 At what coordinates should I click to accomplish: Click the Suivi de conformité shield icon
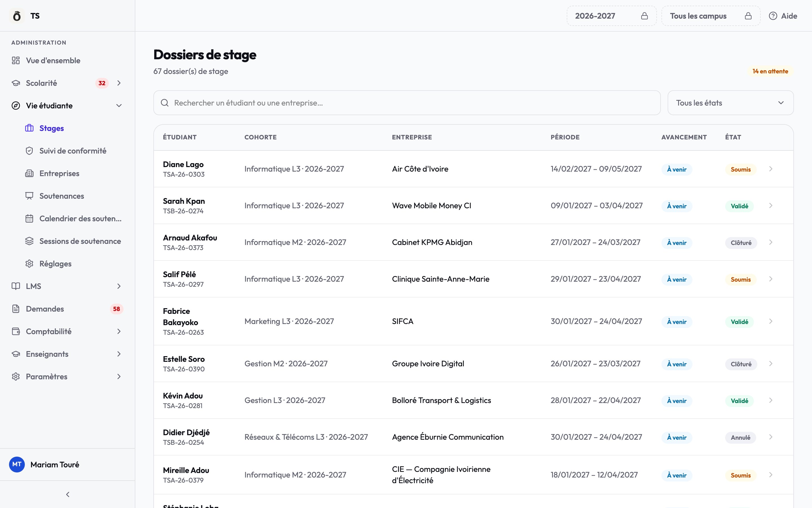click(x=30, y=151)
